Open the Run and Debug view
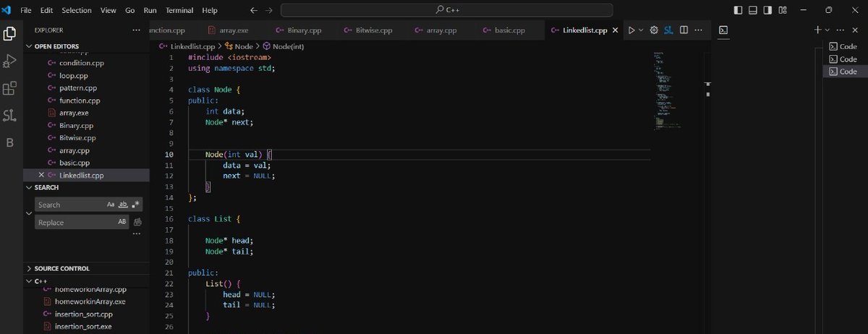The image size is (868, 334). pyautogui.click(x=10, y=61)
